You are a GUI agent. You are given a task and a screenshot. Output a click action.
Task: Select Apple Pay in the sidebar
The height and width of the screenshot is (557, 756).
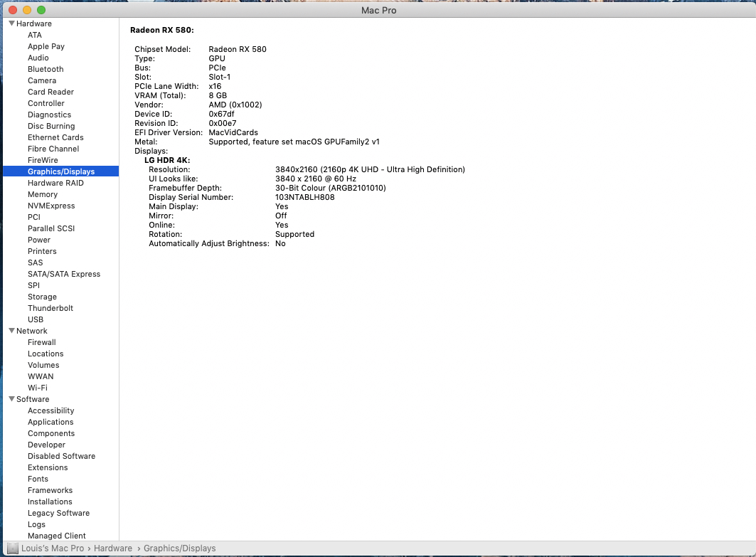tap(46, 46)
